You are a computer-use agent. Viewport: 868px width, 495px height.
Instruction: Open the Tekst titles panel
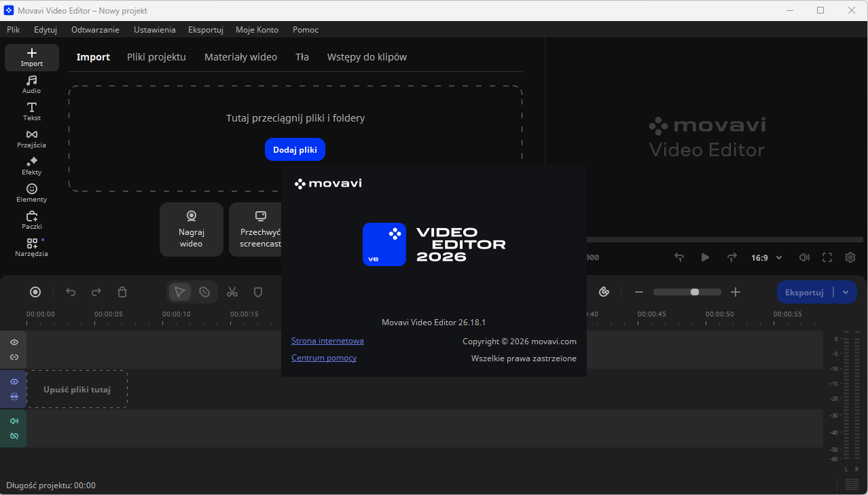tap(32, 112)
